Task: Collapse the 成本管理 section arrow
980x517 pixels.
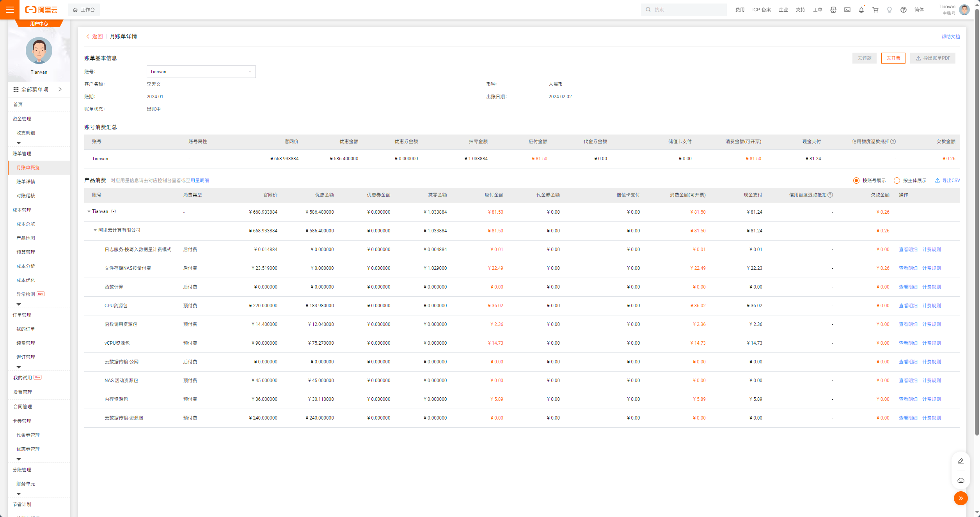Action: pos(19,305)
